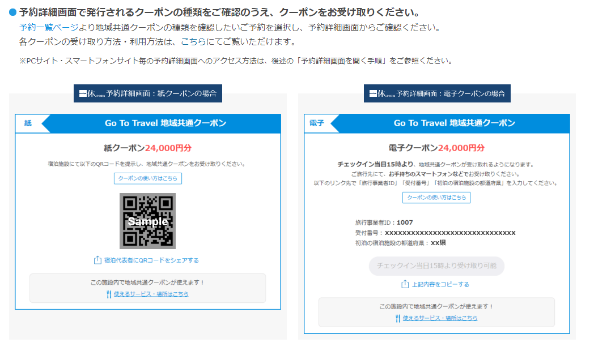Click この施設内で地域共通クーポンが使えます! in the paper coupon panel
The image size is (611, 364).
(x=148, y=282)
